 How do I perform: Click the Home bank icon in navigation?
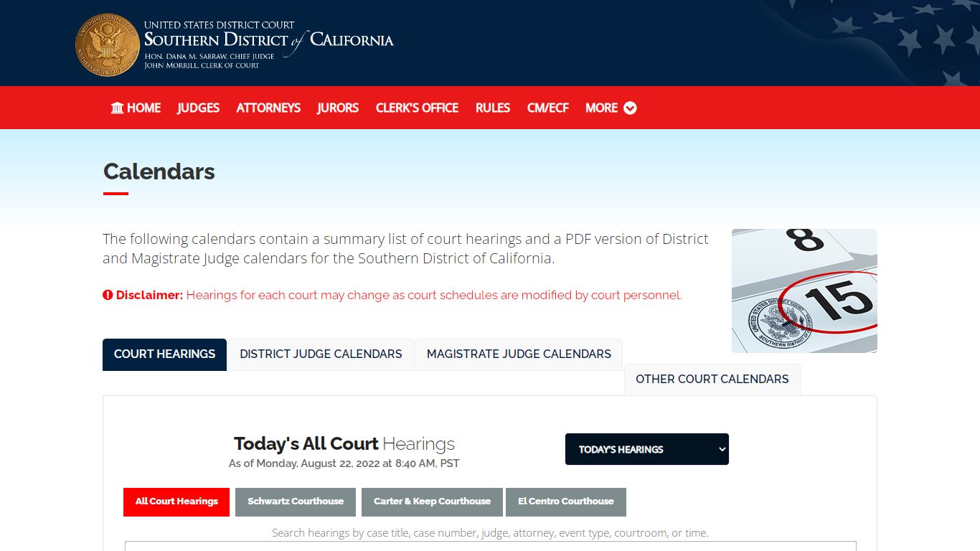click(117, 108)
